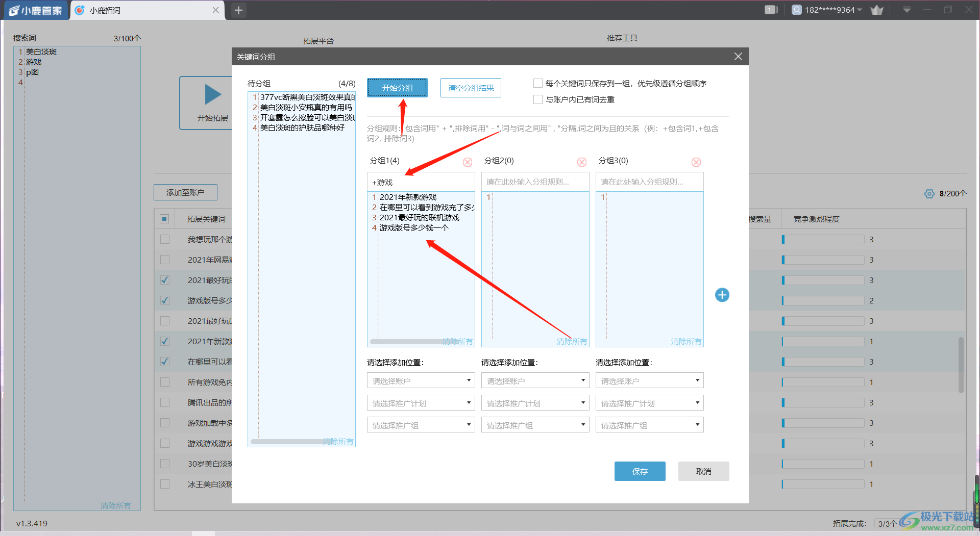Select 美白淡斑 in 搜索词 list
The width and height of the screenshot is (980, 536).
[41, 52]
